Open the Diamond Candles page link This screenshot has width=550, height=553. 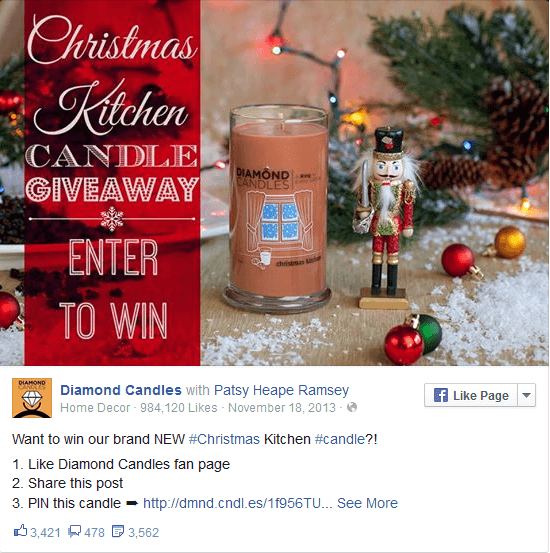[x=121, y=390]
